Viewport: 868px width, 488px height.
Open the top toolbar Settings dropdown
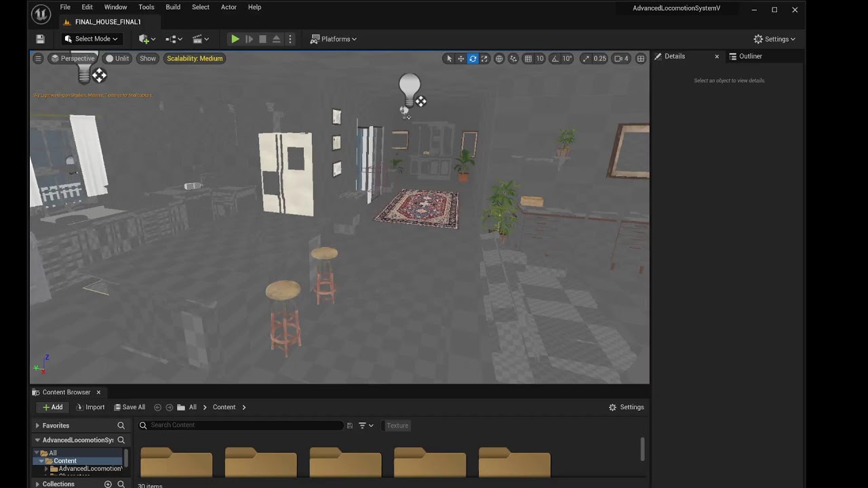(774, 39)
